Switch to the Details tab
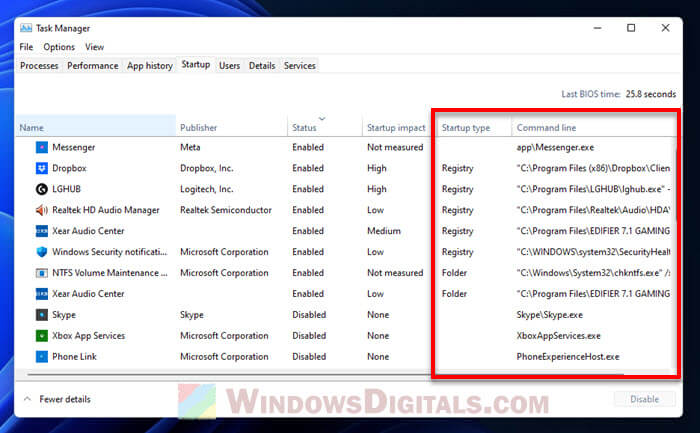The height and width of the screenshot is (433, 700). click(x=262, y=66)
